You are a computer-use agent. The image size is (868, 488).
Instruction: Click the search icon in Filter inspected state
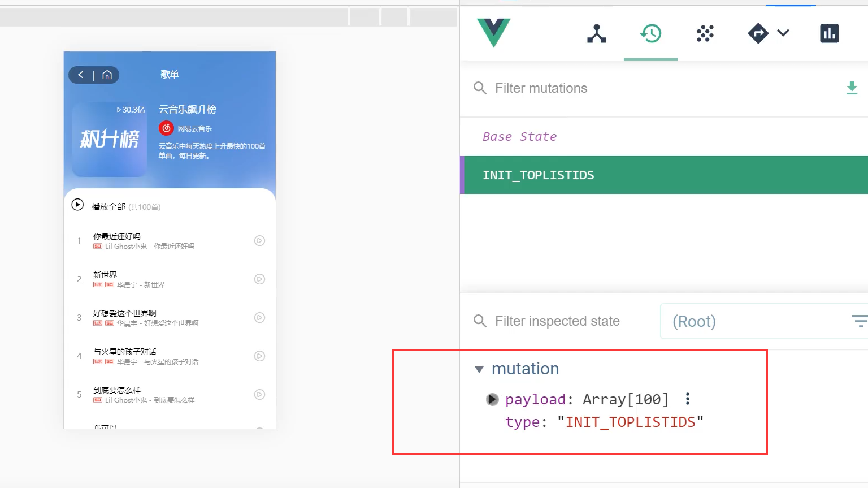click(x=480, y=321)
